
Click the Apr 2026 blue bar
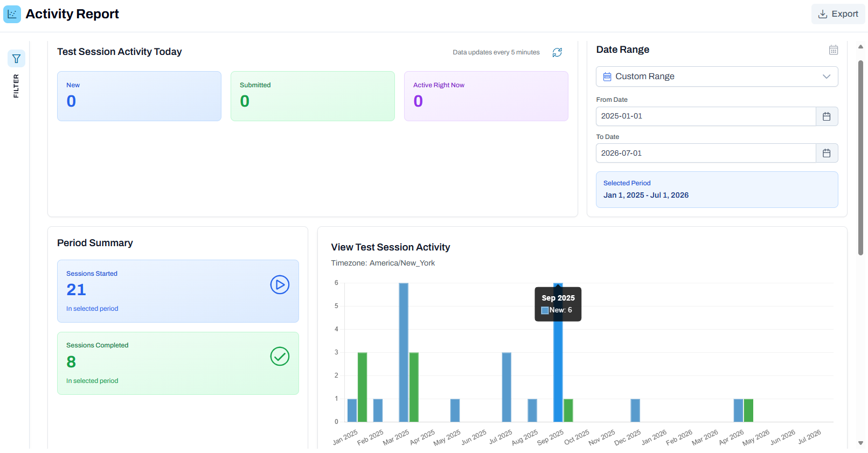click(x=738, y=410)
